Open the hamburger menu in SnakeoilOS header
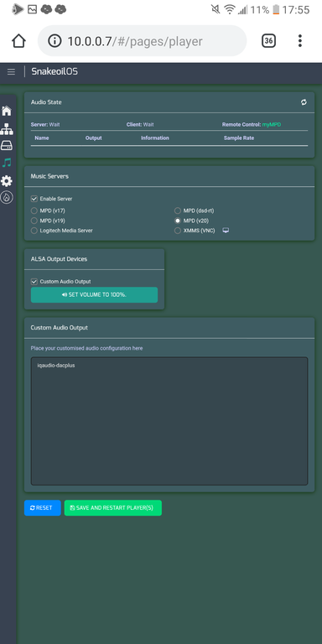The height and width of the screenshot is (644, 322). (x=11, y=72)
